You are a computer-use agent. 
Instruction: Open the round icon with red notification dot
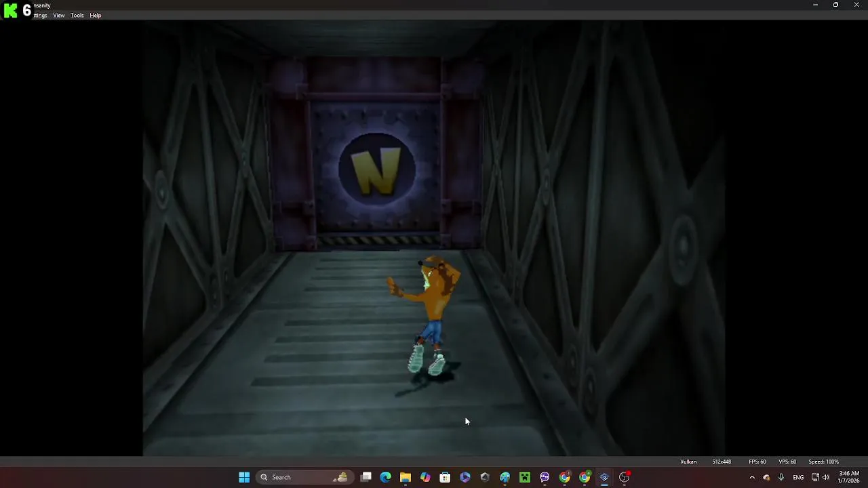click(625, 477)
